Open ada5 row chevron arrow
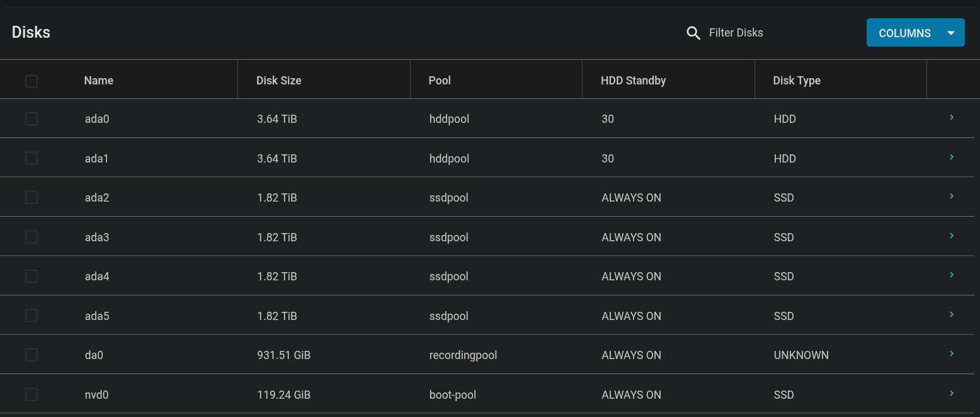Viewport: 980px width, 417px height. tap(952, 314)
